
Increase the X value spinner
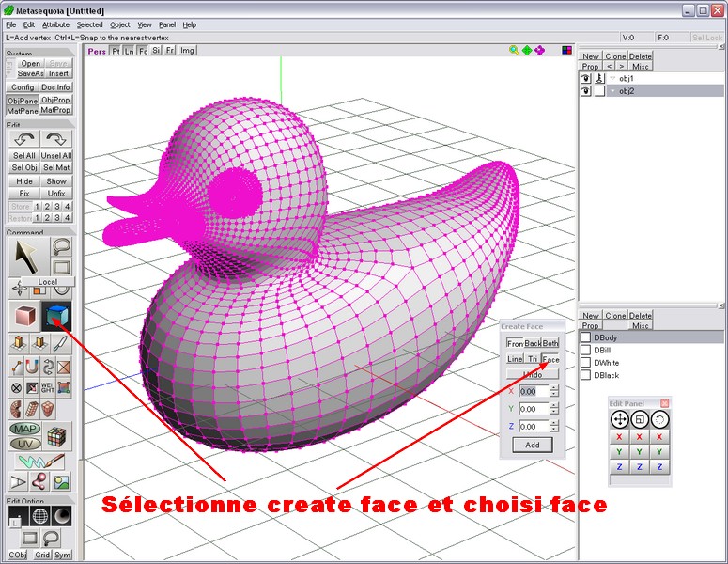click(554, 387)
